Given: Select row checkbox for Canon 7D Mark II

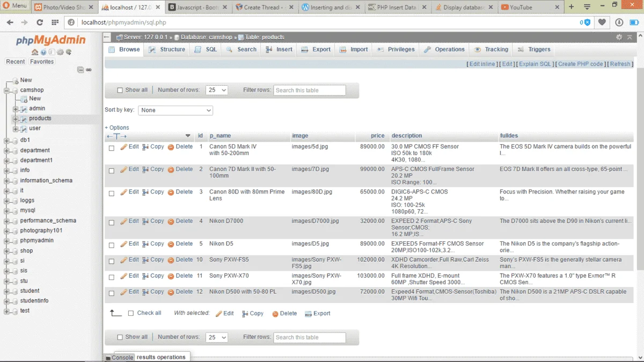Looking at the screenshot, I should click(x=112, y=171).
